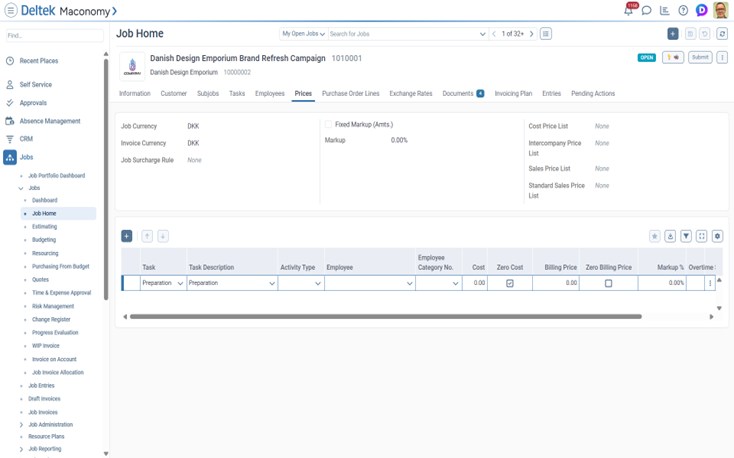Export the price table data
The width and height of the screenshot is (734, 458).
pos(670,236)
